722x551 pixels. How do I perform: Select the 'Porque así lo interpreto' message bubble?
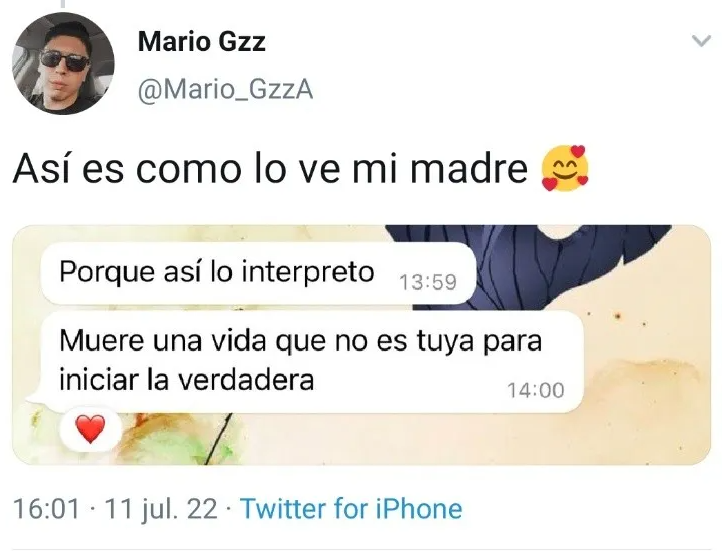tap(258, 273)
